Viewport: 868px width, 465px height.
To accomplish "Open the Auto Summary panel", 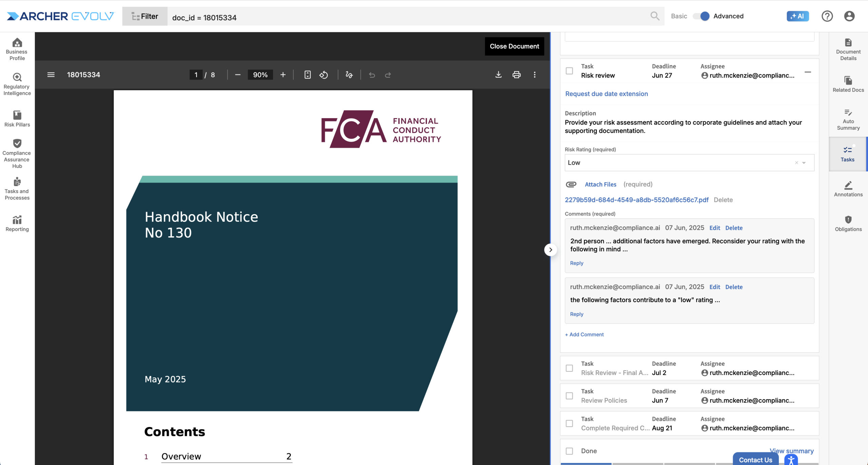I will pyautogui.click(x=848, y=119).
